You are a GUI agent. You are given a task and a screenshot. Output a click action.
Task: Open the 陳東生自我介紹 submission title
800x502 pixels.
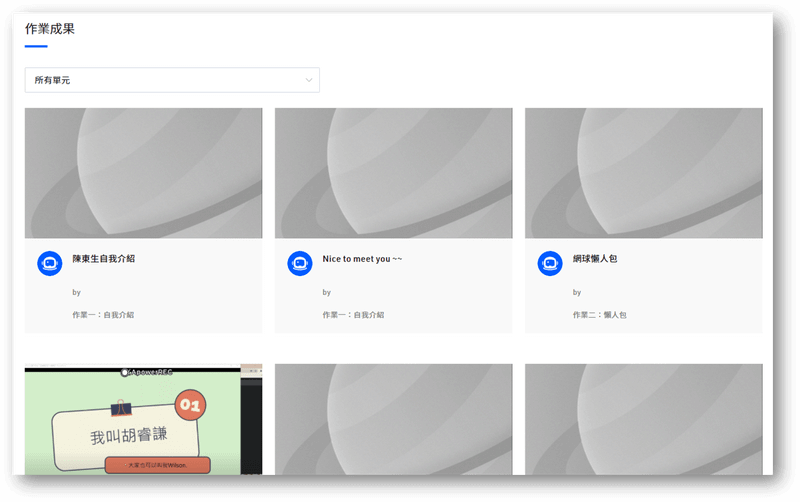[103, 258]
